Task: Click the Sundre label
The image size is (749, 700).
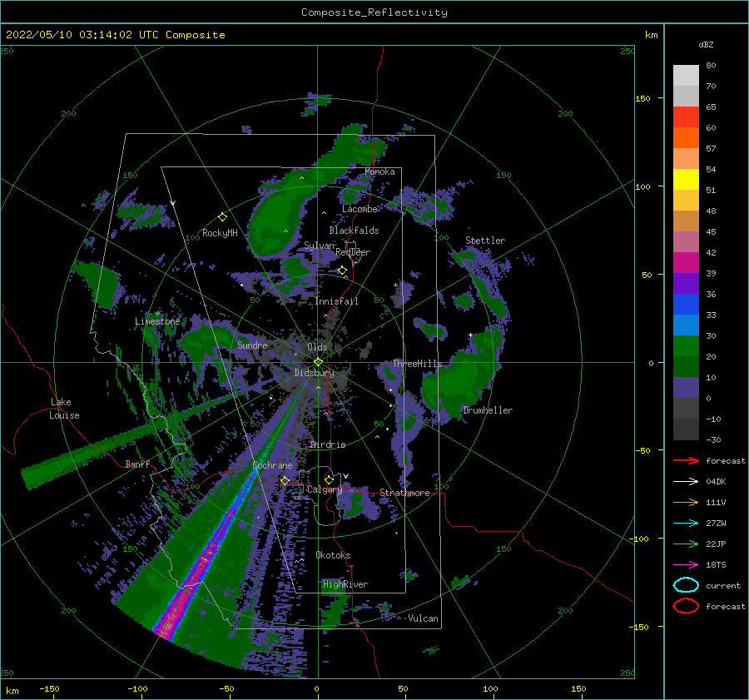Action: [x=252, y=345]
